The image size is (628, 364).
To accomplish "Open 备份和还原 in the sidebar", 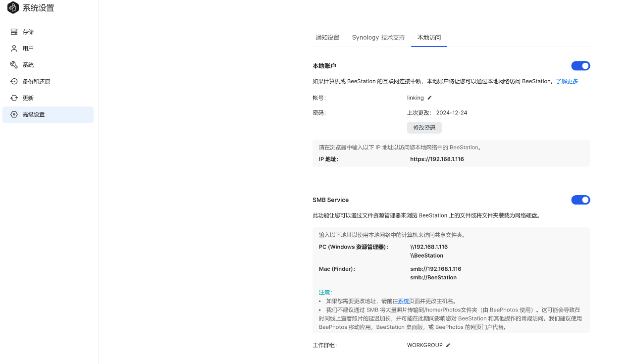I will 37,81.
